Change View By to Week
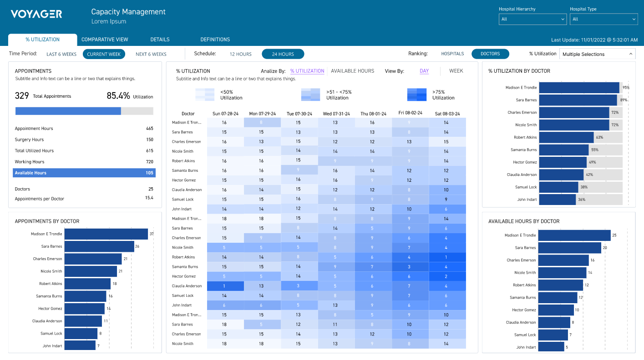Viewport: 644px width, 360px height. (x=456, y=71)
